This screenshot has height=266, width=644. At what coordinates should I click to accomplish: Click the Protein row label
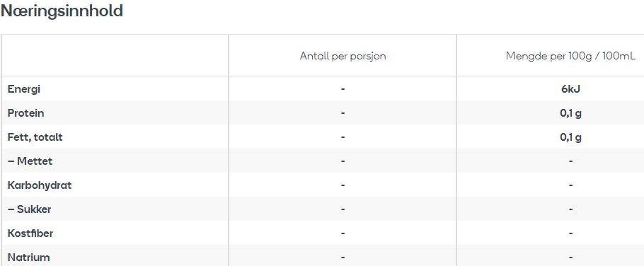(x=25, y=113)
